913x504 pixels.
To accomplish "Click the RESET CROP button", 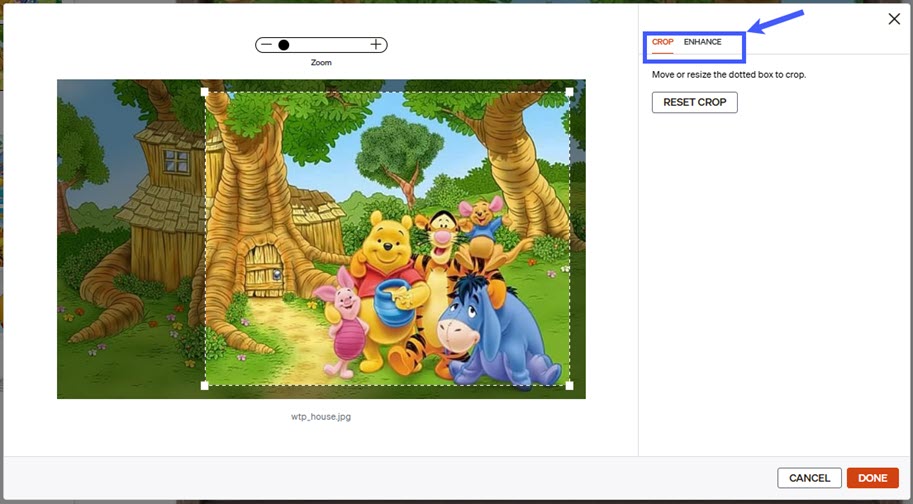I will coord(695,102).
